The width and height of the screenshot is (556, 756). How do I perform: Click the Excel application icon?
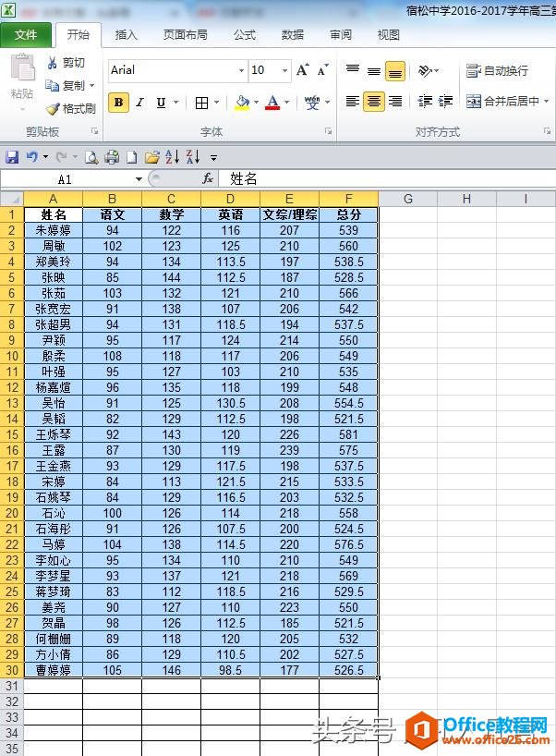tap(7, 9)
